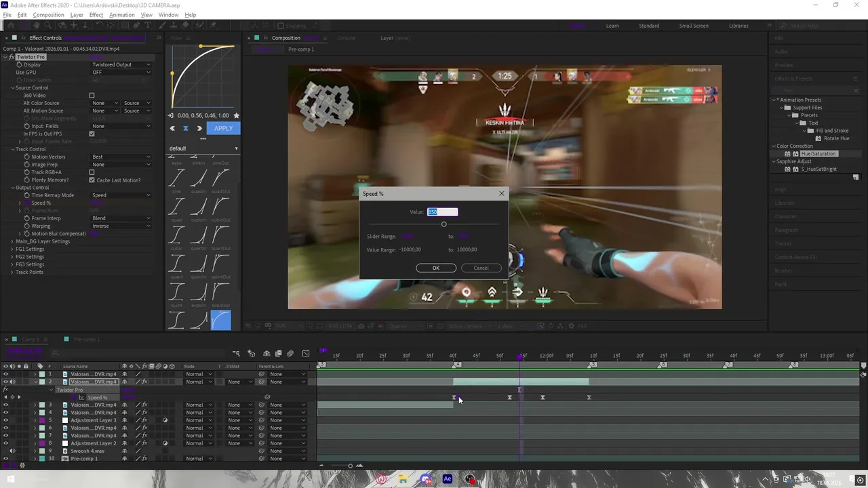
Task: Click the Speed % Value input field
Action: (x=442, y=212)
